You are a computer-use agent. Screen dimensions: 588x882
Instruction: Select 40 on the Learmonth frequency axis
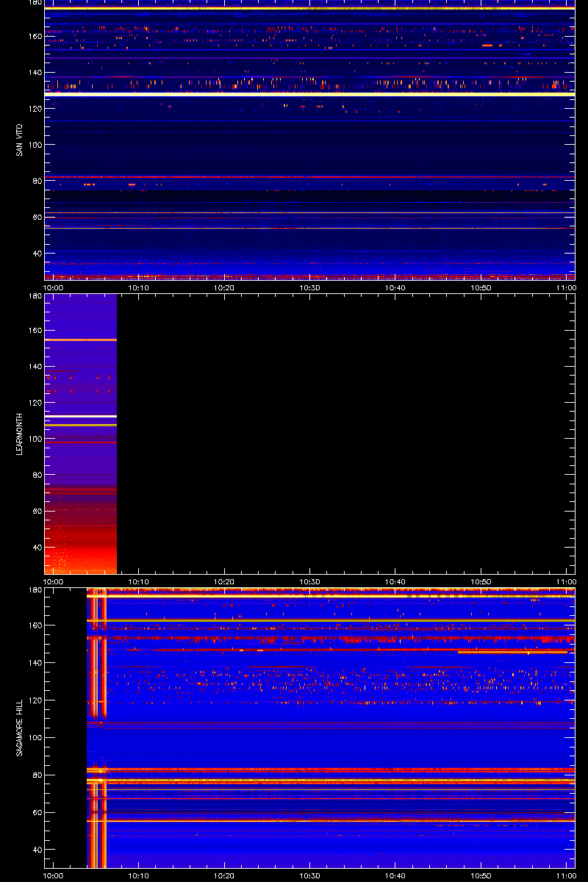pyautogui.click(x=36, y=548)
